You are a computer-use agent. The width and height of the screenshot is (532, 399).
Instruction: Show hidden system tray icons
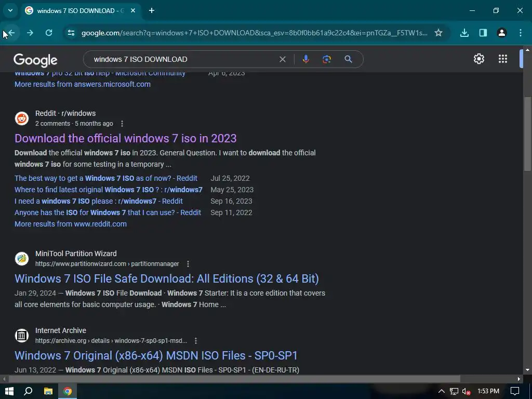442,391
